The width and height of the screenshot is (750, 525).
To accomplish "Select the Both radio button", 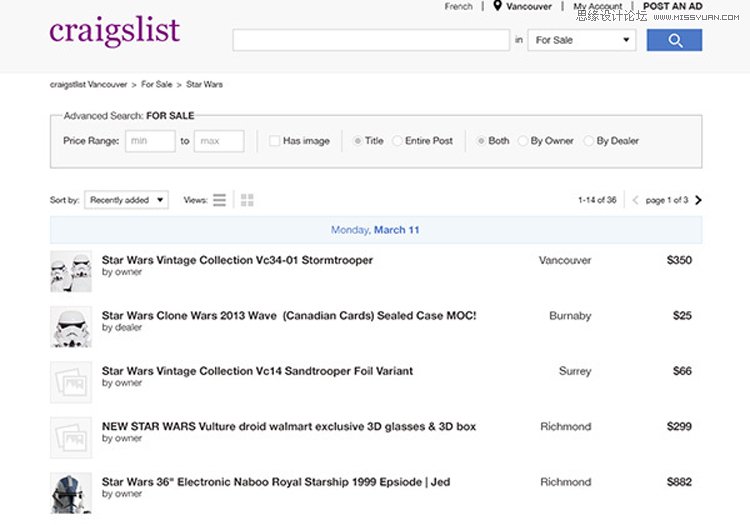I will [x=481, y=141].
